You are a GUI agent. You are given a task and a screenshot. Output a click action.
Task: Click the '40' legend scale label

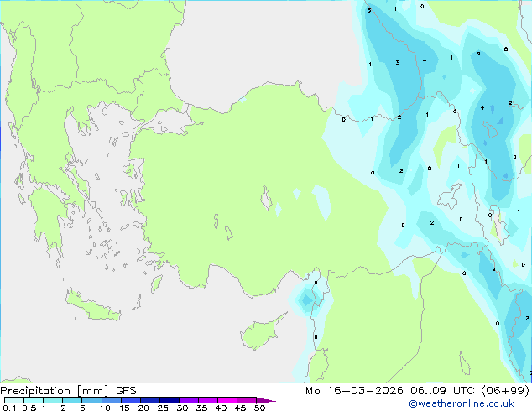tap(222, 408)
